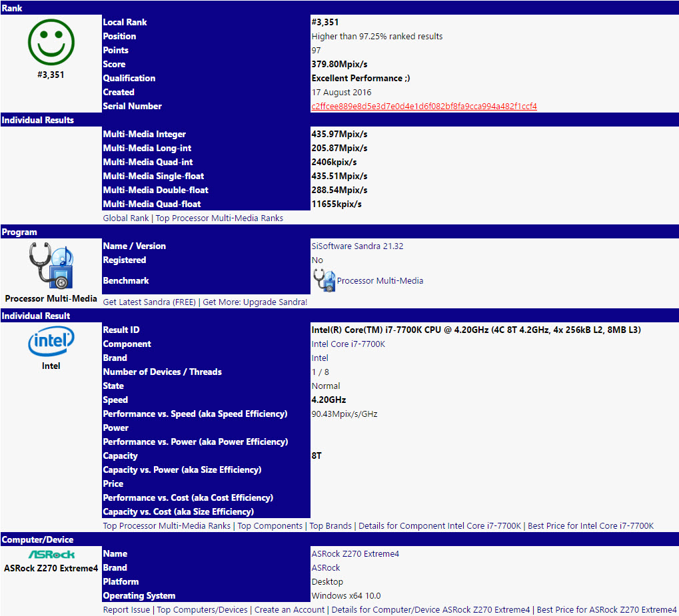Click the Result ID processor description text

(x=476, y=330)
